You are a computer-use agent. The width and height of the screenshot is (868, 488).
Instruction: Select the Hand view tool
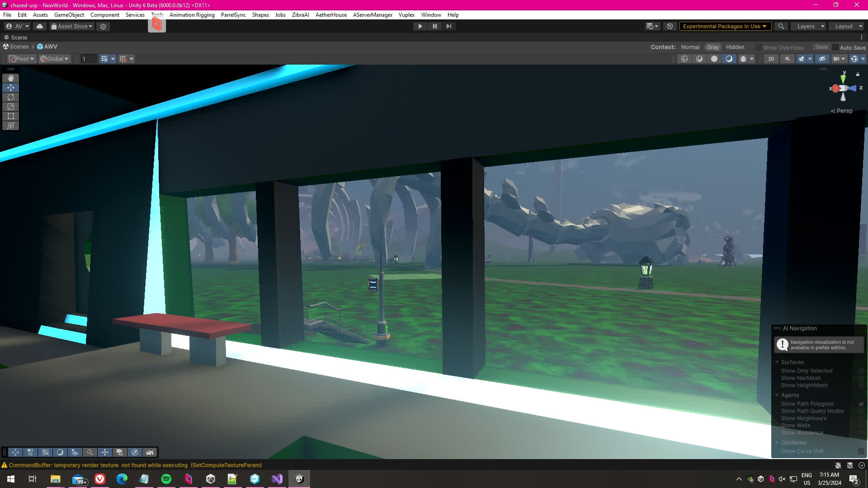[11, 78]
